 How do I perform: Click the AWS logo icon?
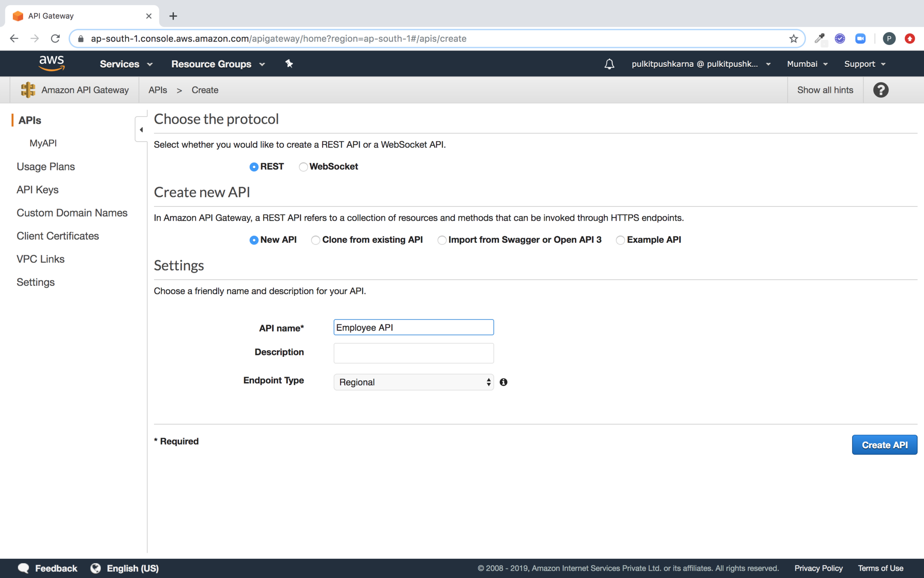click(51, 63)
